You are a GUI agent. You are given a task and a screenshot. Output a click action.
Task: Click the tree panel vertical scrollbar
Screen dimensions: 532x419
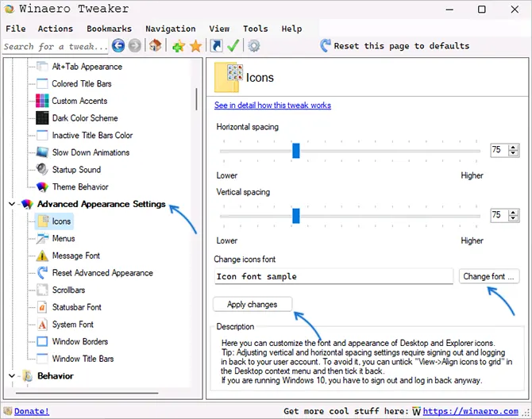(x=196, y=99)
